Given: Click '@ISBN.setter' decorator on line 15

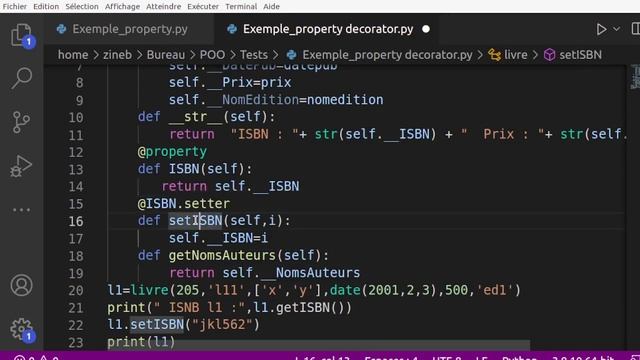Looking at the screenshot, I should pos(184,204).
